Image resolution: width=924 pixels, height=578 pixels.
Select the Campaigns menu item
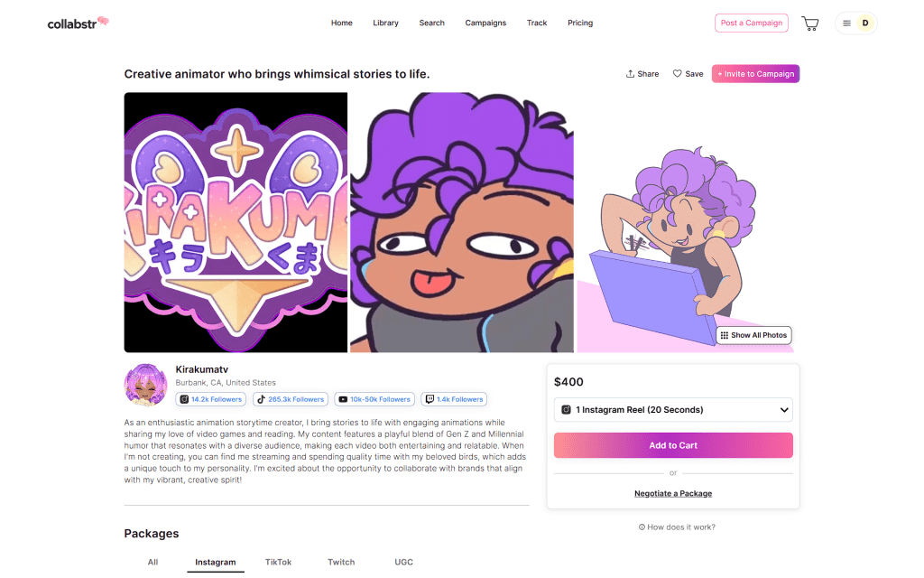[485, 23]
